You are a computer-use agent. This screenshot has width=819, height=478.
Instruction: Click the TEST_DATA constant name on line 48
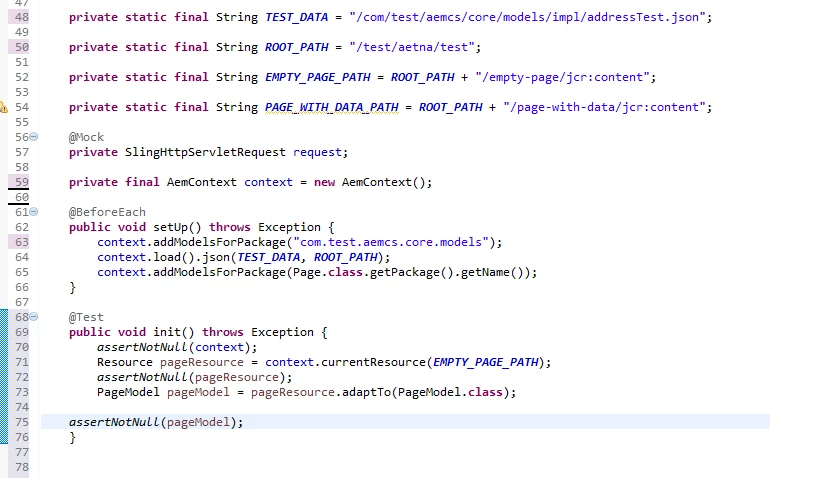296,17
